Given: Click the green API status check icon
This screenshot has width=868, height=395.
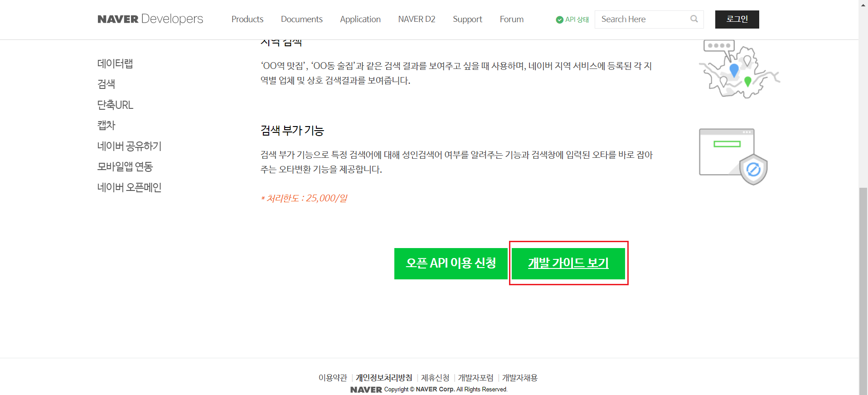Looking at the screenshot, I should [x=559, y=20].
